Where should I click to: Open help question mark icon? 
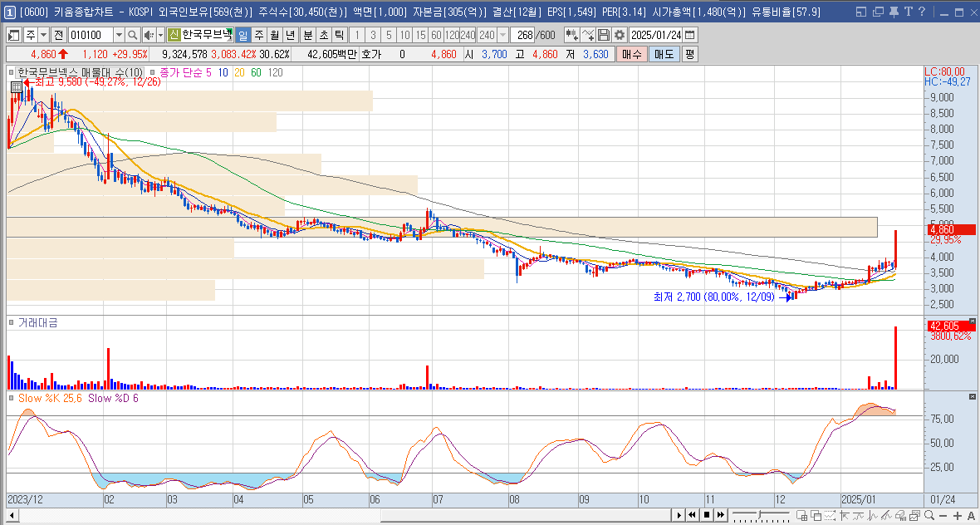tap(921, 12)
